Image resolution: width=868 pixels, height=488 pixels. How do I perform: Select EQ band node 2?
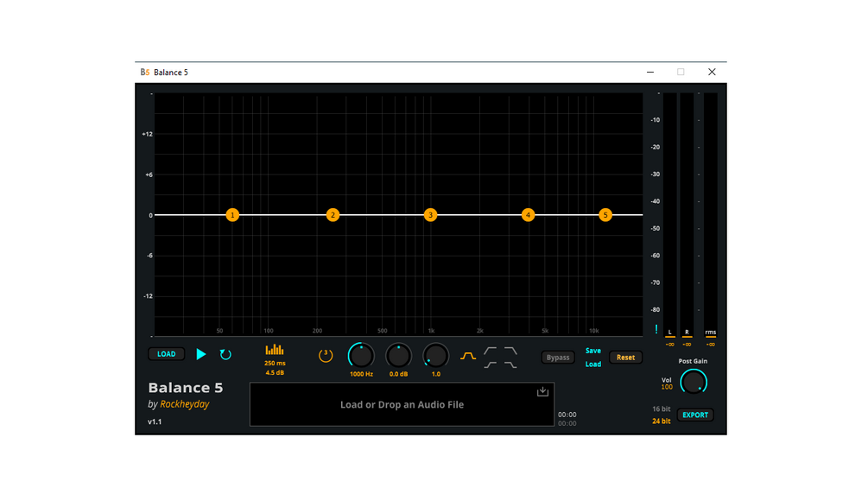pos(333,215)
